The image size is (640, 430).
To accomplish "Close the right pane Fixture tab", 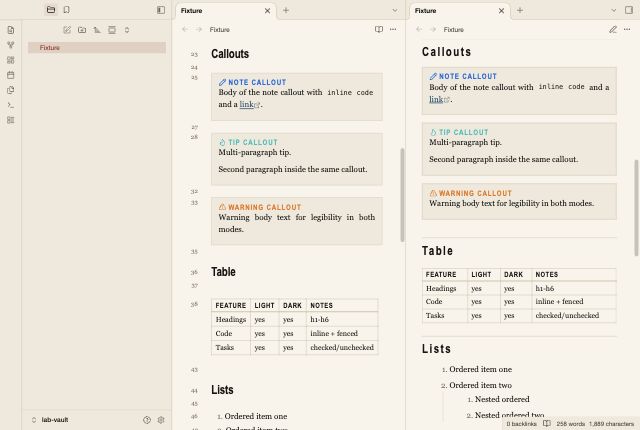I will 501,11.
